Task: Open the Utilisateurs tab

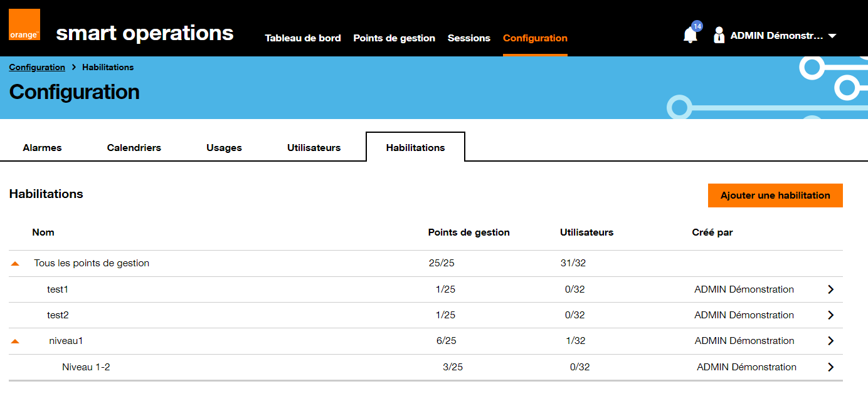Action: coord(314,148)
